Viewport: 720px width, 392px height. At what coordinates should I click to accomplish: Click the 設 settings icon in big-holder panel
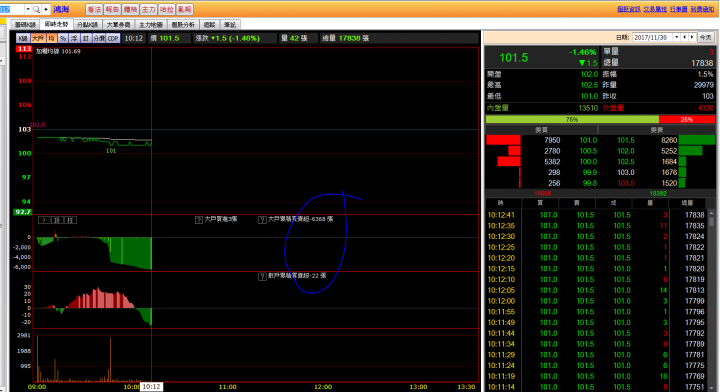click(x=57, y=220)
